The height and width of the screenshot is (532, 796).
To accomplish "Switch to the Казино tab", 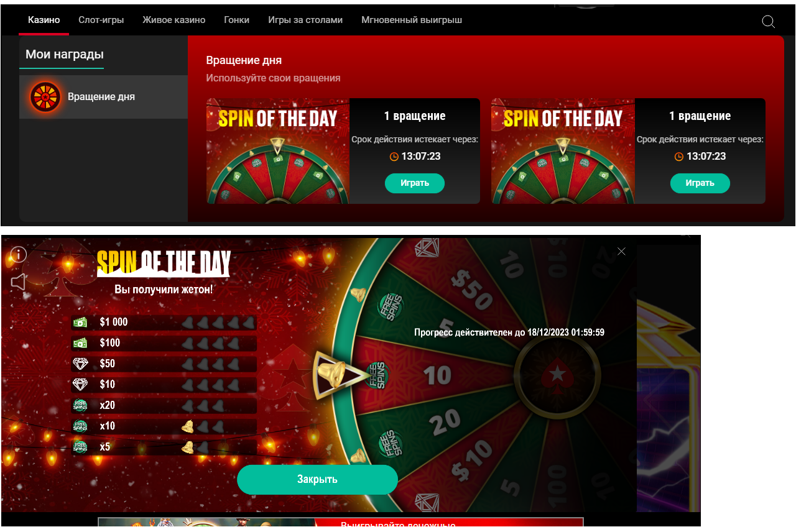I will 44,20.
